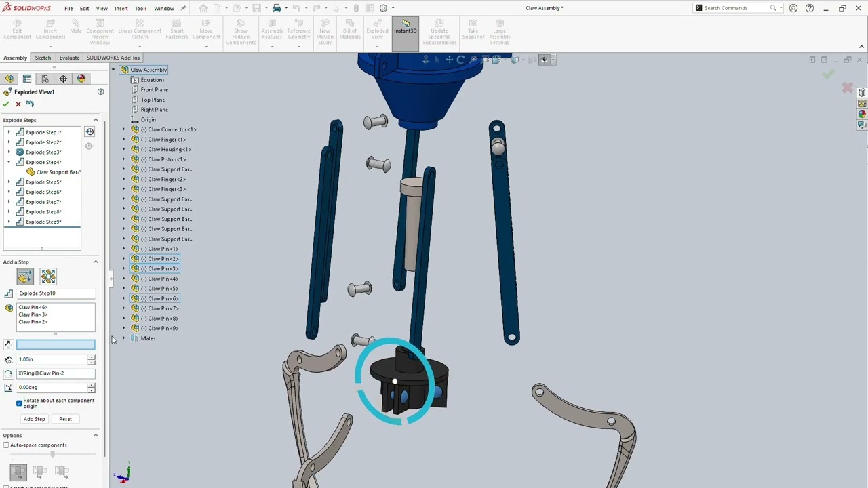Screen dimensions: 868x488
Task: Increase rotation angle with up spinner
Action: pyautogui.click(x=92, y=385)
